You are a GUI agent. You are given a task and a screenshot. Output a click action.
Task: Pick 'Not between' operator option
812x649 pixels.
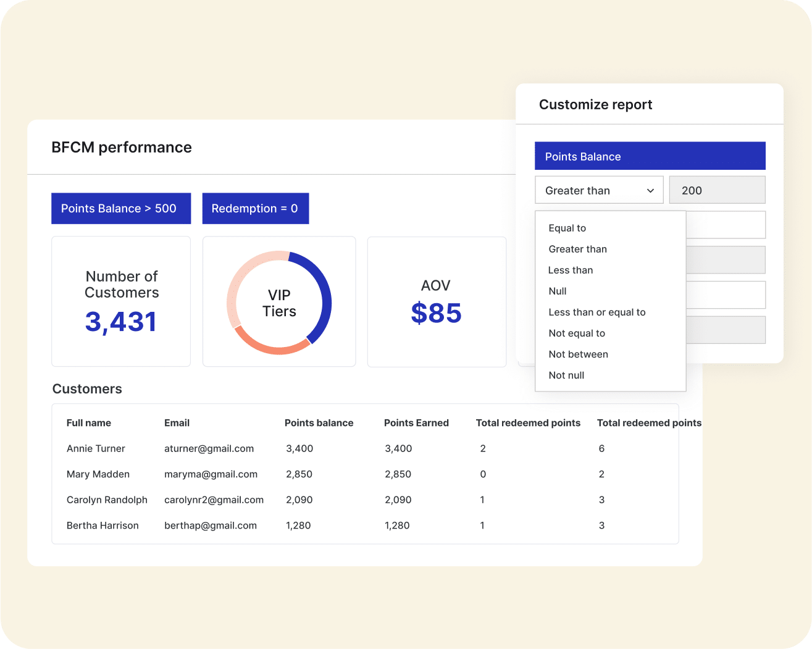tap(578, 354)
